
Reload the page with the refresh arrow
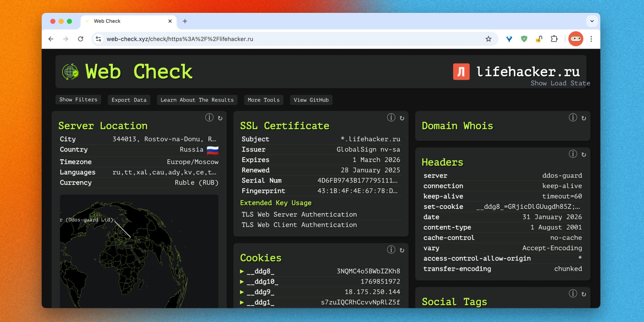pyautogui.click(x=80, y=39)
